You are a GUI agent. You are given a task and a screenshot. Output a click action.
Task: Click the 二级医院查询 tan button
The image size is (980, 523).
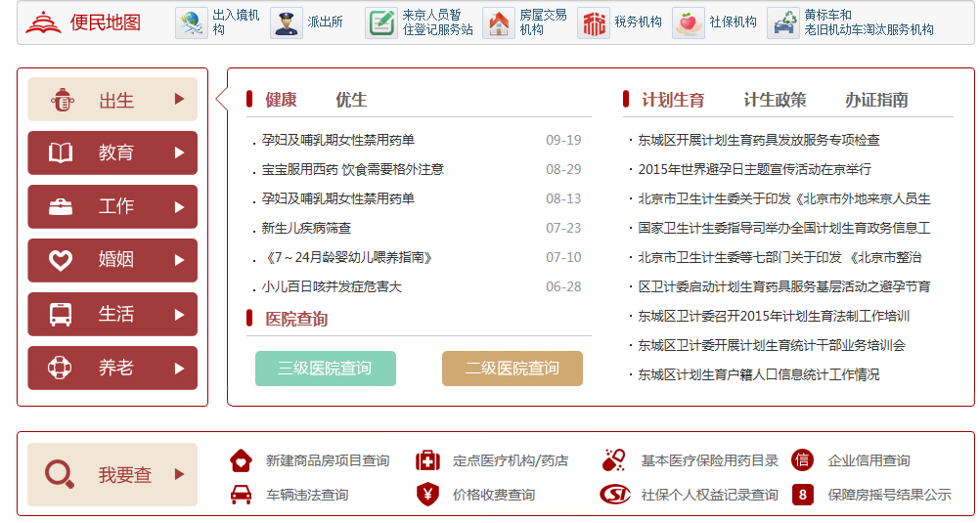click(512, 368)
